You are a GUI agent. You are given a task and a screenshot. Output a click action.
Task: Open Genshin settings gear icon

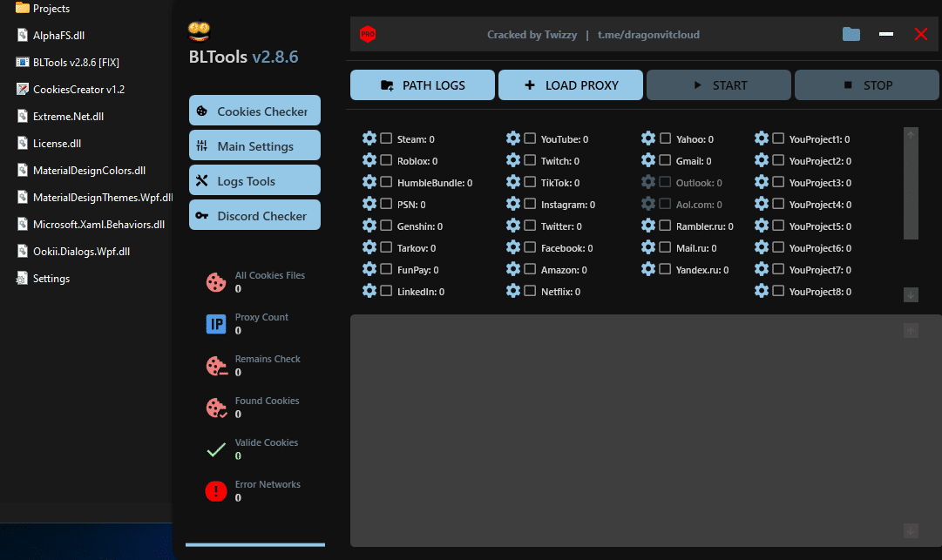369,226
